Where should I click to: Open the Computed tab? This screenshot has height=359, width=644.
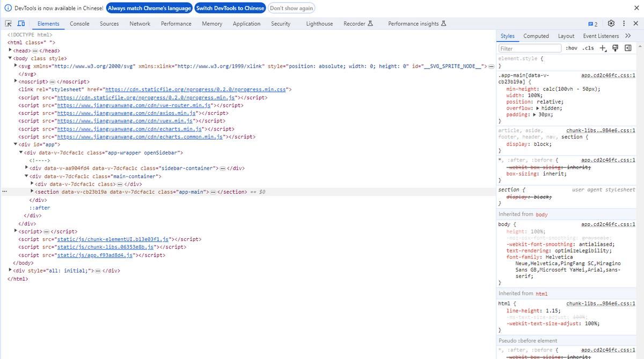pyautogui.click(x=536, y=36)
